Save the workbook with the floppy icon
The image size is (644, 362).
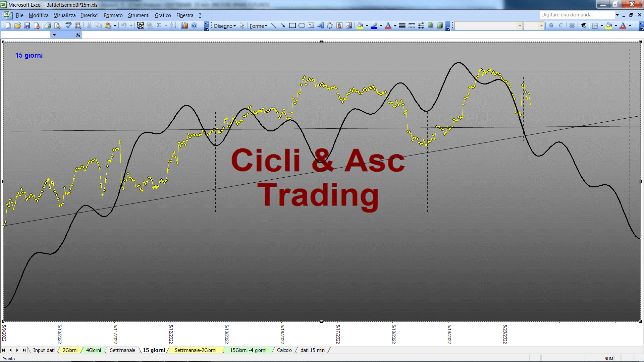pos(27,25)
